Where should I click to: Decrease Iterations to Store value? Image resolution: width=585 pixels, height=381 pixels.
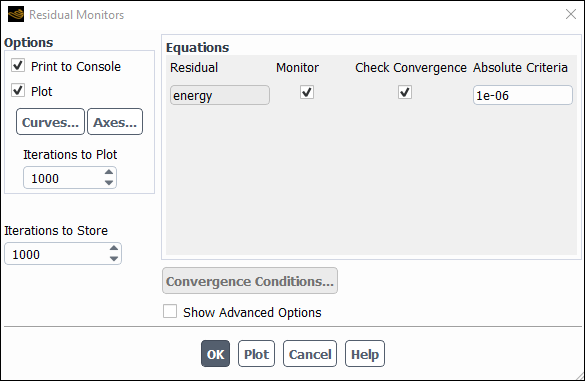(114, 259)
